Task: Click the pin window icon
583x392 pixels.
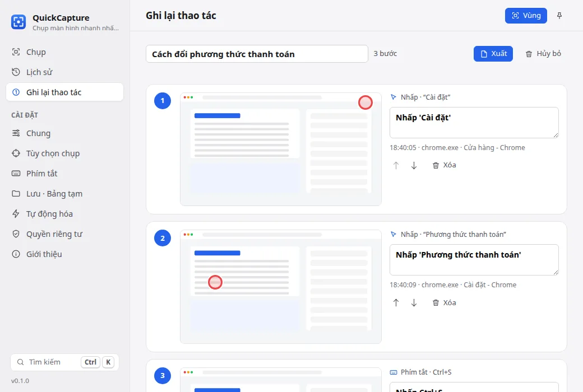Action: 559,16
